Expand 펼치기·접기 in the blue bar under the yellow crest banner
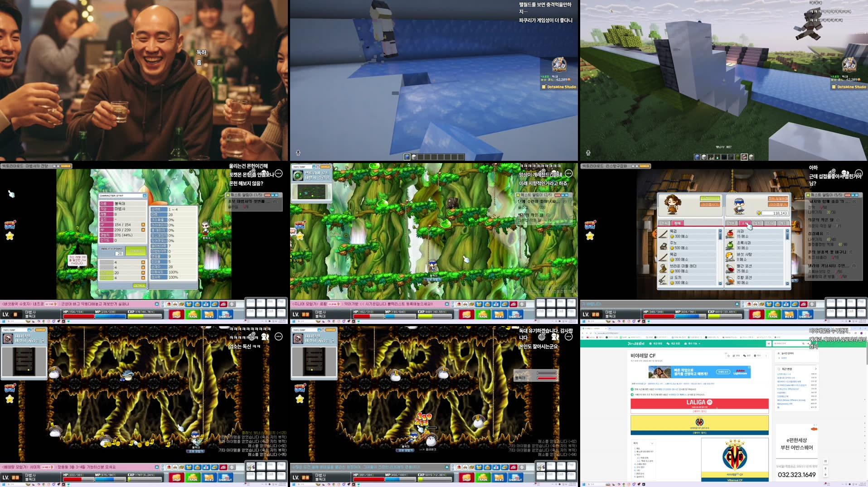The height and width of the screenshot is (487, 868). tap(699, 433)
